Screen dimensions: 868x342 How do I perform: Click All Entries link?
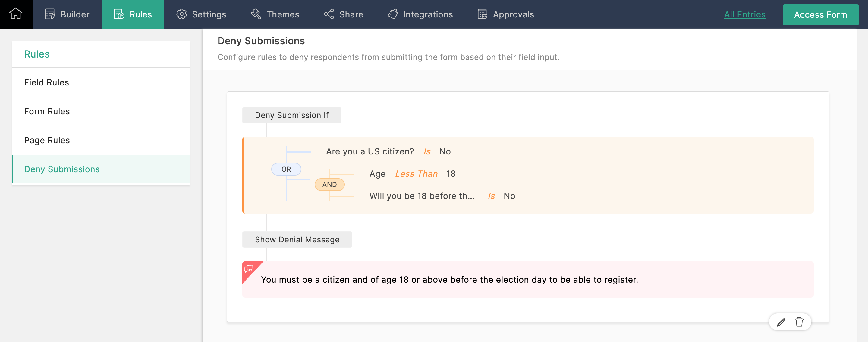point(744,14)
